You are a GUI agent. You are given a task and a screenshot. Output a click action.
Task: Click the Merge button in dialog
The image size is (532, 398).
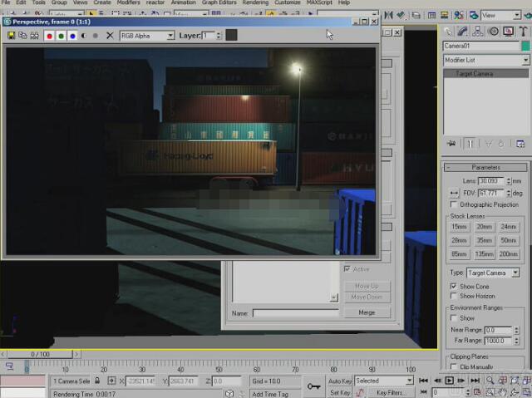[x=367, y=312]
